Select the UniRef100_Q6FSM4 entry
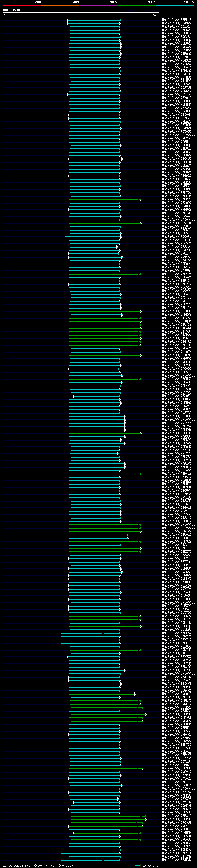197x868 pixels. coord(176,836)
